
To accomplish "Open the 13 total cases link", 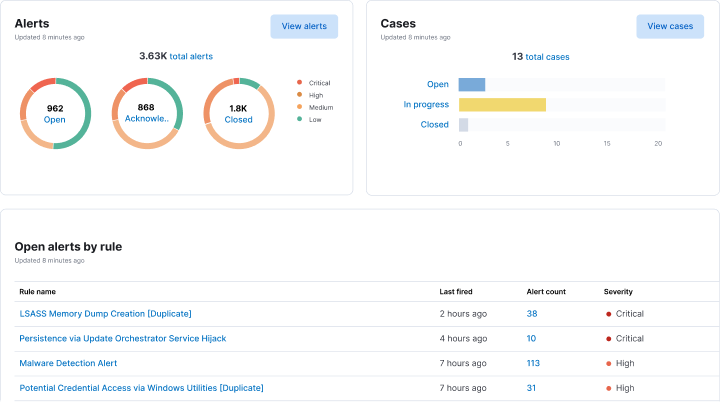I will pyautogui.click(x=541, y=57).
